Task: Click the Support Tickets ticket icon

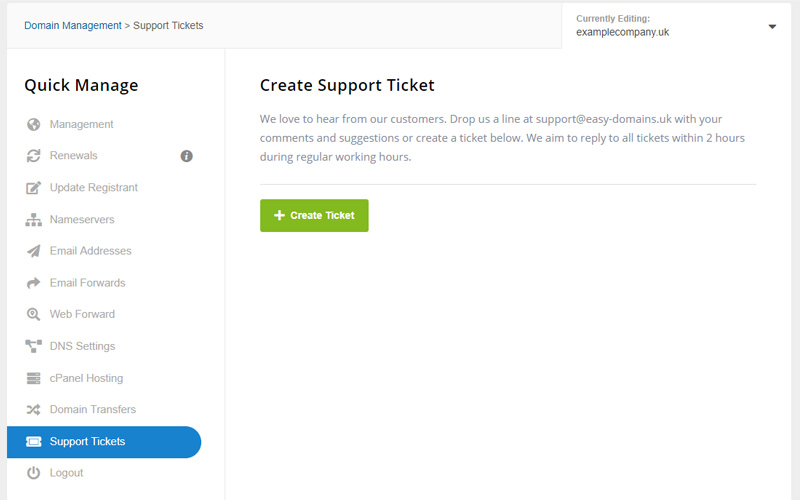Action: 33,442
